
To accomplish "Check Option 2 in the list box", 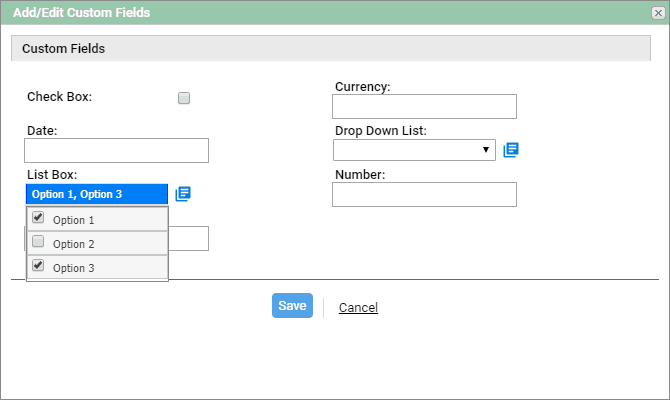I will pos(38,241).
